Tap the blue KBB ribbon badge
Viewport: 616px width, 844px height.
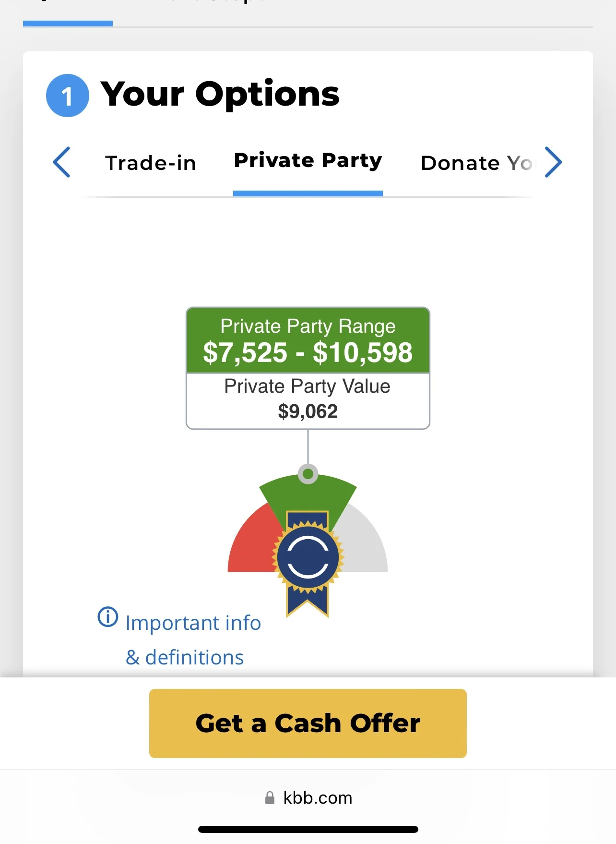point(308,563)
